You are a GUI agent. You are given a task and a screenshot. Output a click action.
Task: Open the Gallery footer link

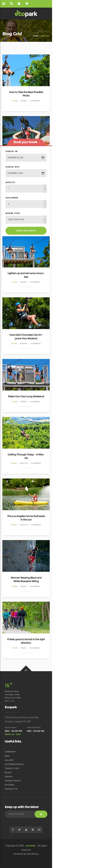coord(9,760)
